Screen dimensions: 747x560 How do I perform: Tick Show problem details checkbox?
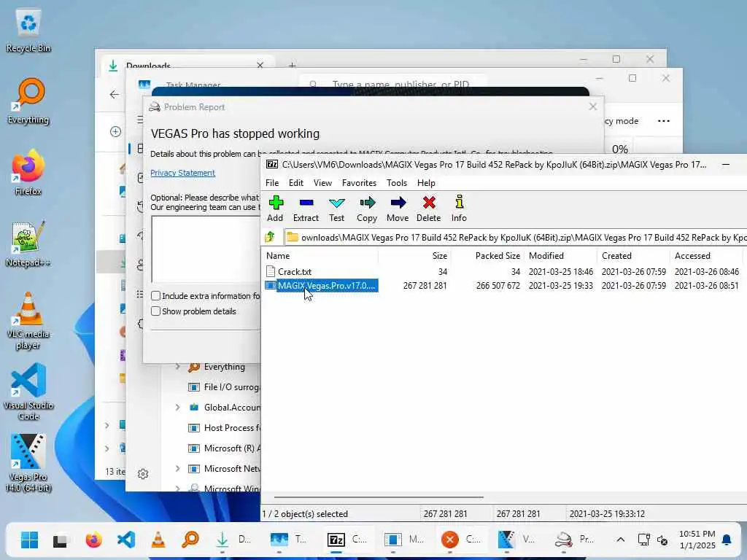[156, 311]
